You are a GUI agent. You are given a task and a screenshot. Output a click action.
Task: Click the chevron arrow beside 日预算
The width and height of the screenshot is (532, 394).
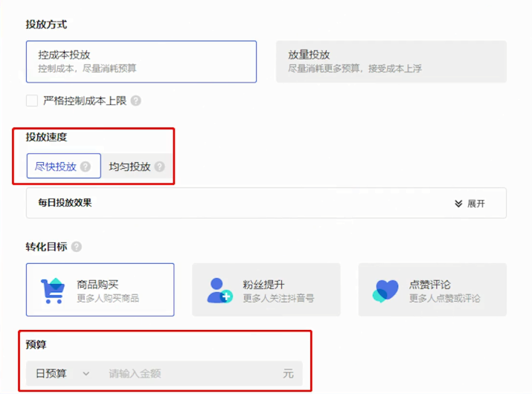click(x=86, y=374)
